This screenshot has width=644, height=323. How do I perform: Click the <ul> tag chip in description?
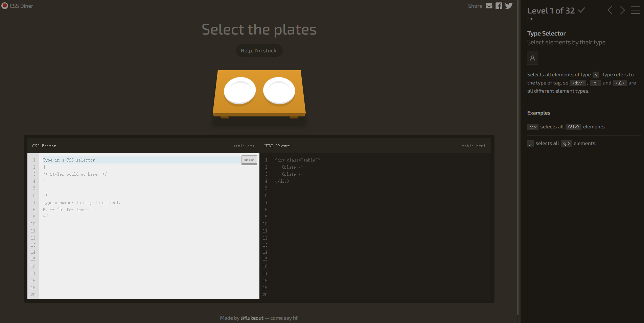(x=620, y=83)
